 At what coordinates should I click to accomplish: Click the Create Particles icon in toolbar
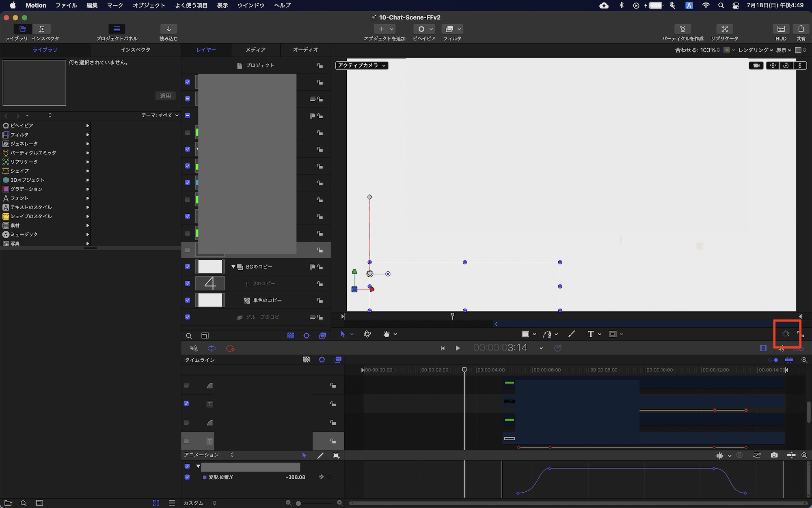[x=682, y=29]
